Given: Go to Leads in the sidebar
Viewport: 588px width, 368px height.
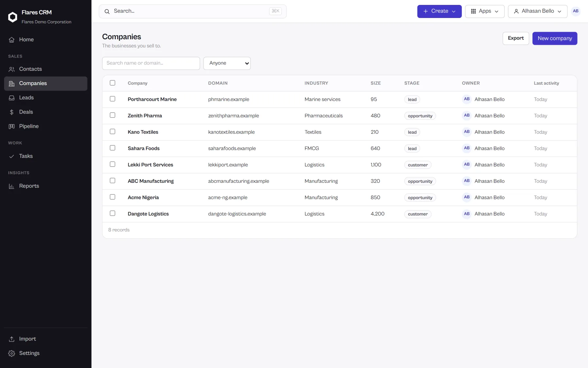Looking at the screenshot, I should (46, 98).
